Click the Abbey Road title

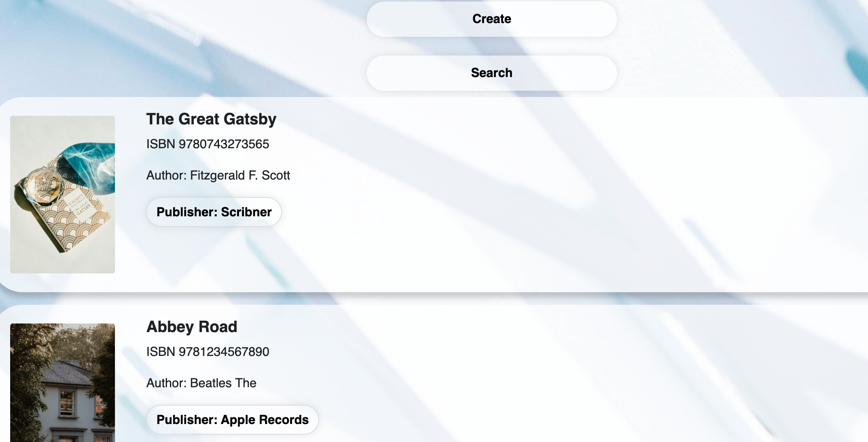192,327
